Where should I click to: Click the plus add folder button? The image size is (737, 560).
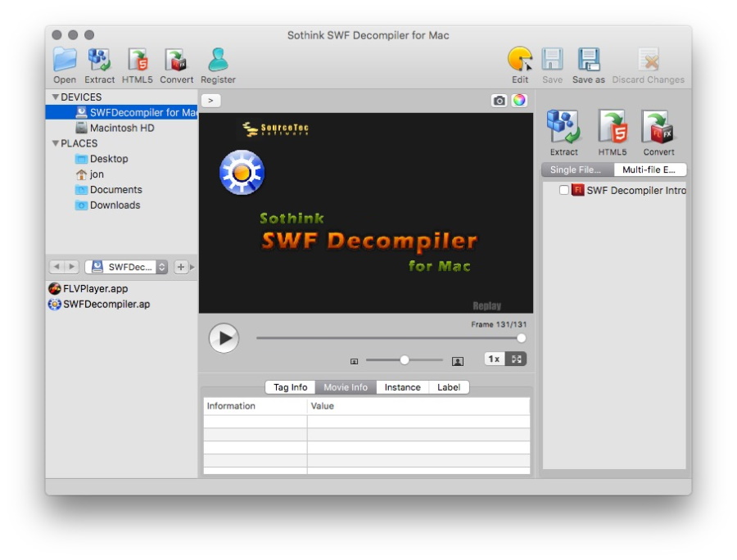(x=180, y=267)
